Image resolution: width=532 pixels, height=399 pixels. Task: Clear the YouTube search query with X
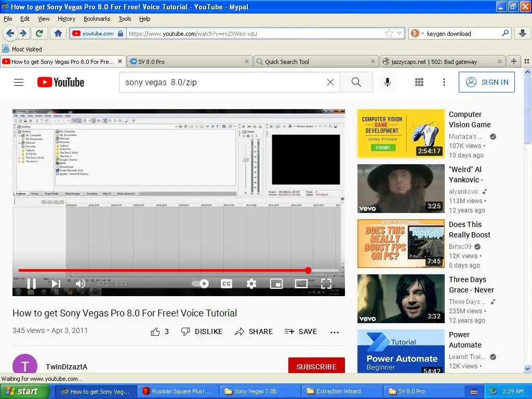[330, 82]
